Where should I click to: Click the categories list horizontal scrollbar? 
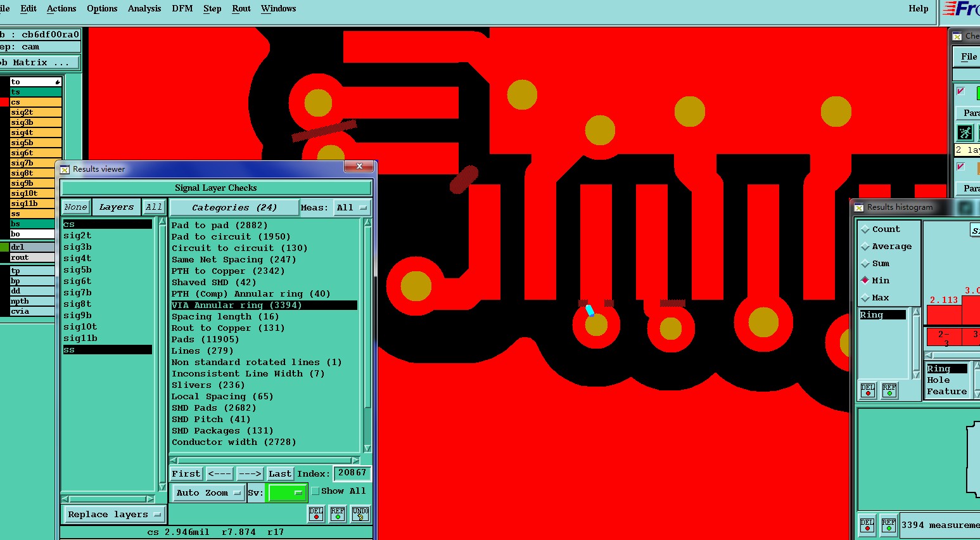coord(265,460)
